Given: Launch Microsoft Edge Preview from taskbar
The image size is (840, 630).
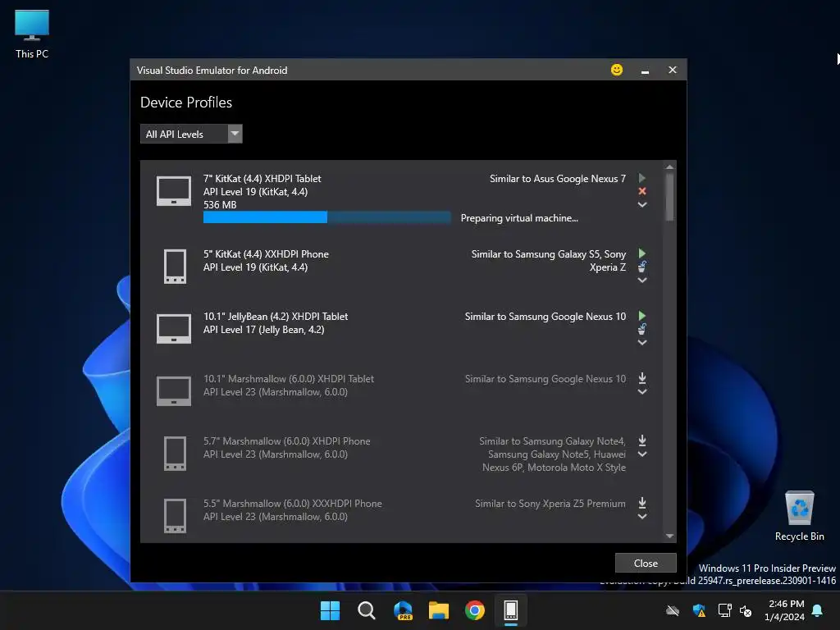Looking at the screenshot, I should click(x=402, y=610).
